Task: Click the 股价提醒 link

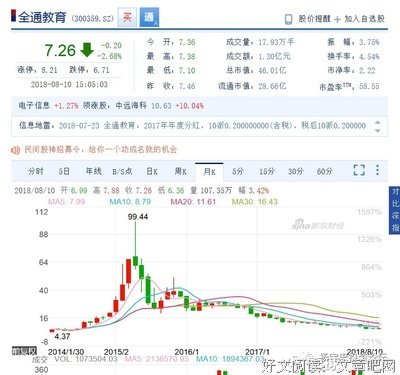Action: click(x=314, y=19)
